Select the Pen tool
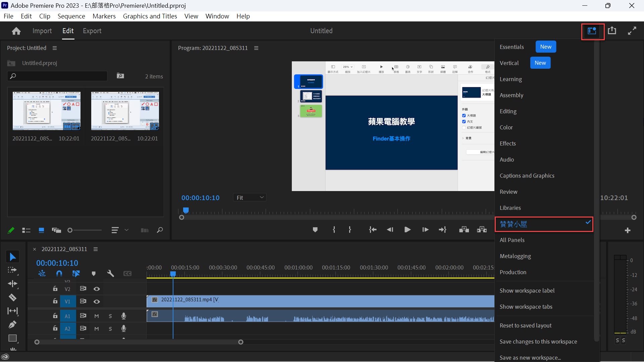Viewport: 644px width, 362px height. [12, 324]
